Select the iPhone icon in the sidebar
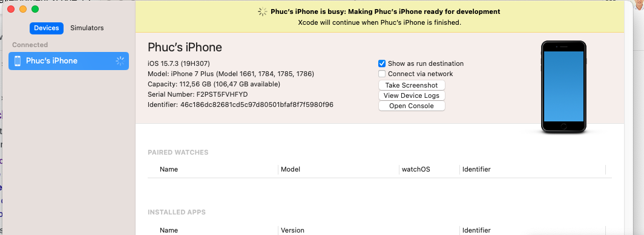 tap(18, 60)
